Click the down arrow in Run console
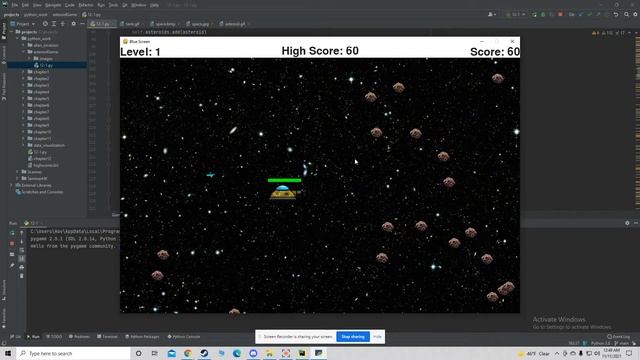Screen dimensions: 640x360 [x=22, y=242]
